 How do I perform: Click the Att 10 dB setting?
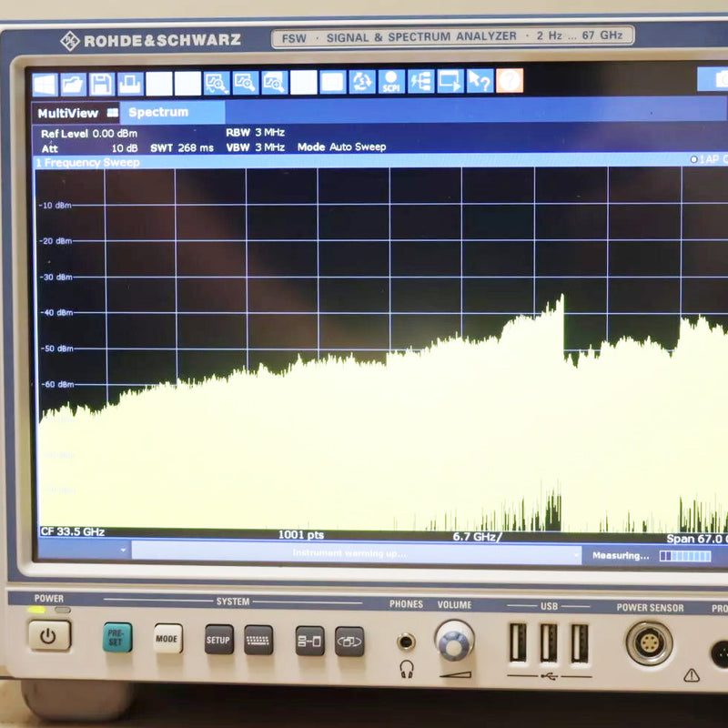(x=89, y=148)
